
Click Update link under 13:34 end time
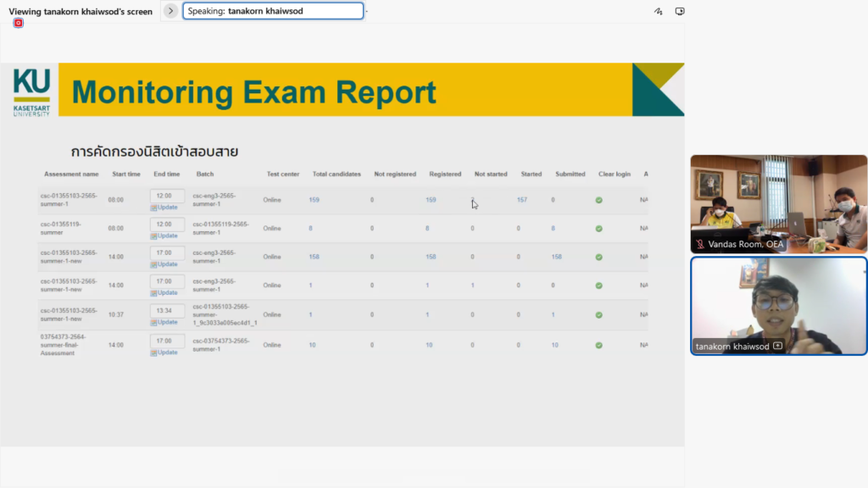point(164,322)
